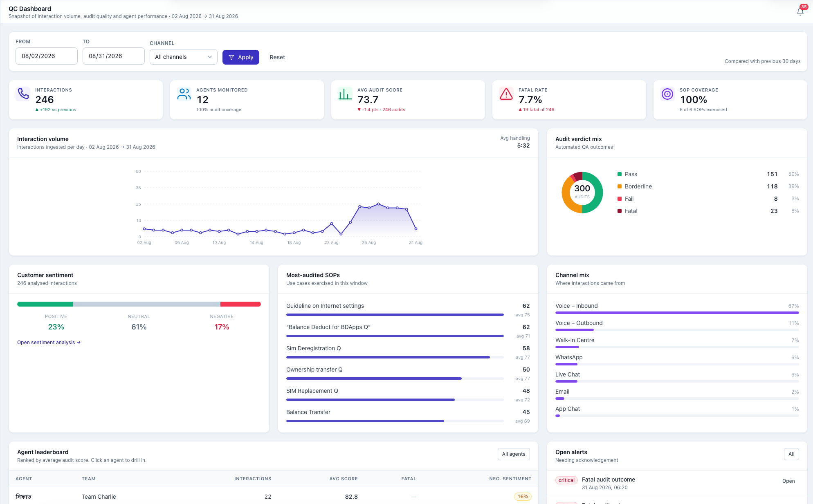The height and width of the screenshot is (504, 813).
Task: Click the Voice – Inbound channel row
Action: [x=677, y=308]
